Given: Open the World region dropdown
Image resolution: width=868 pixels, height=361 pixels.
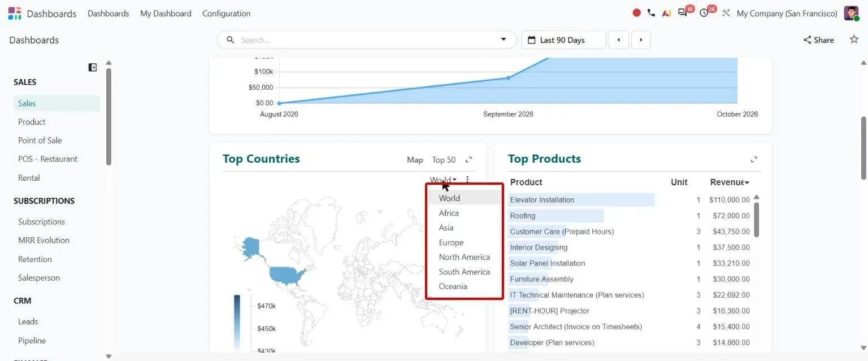Looking at the screenshot, I should click(443, 180).
